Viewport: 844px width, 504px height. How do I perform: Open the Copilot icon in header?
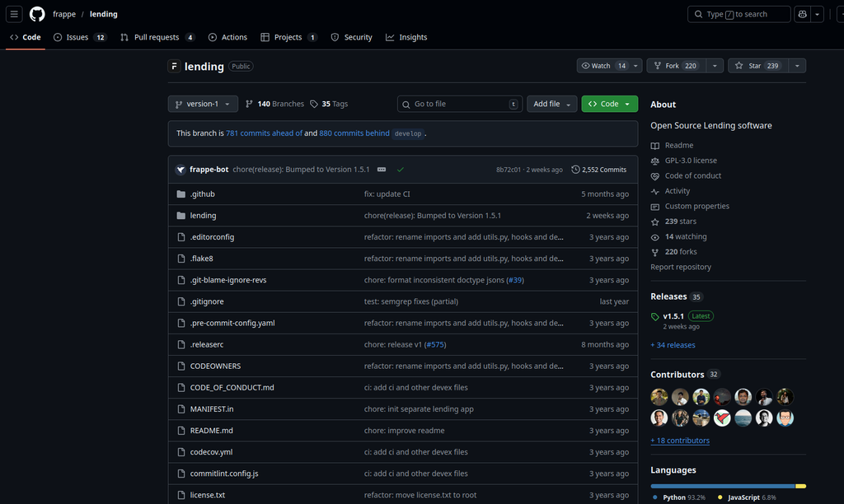(803, 14)
